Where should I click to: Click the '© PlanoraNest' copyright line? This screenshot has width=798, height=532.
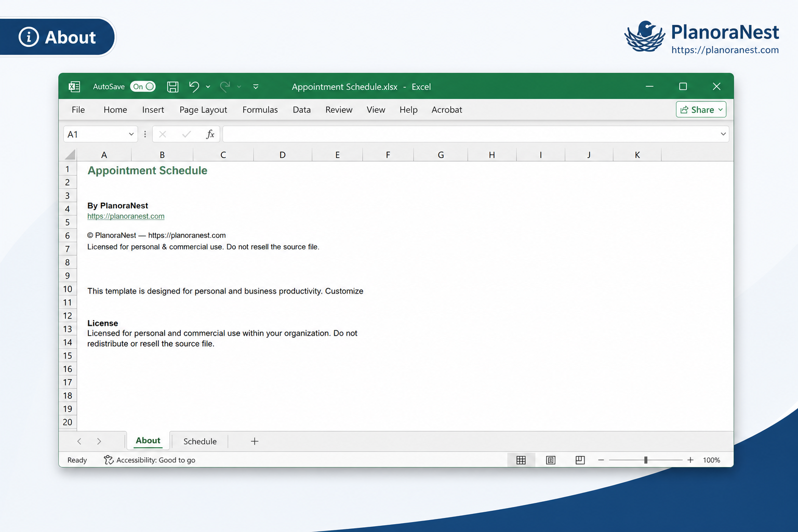click(x=156, y=235)
